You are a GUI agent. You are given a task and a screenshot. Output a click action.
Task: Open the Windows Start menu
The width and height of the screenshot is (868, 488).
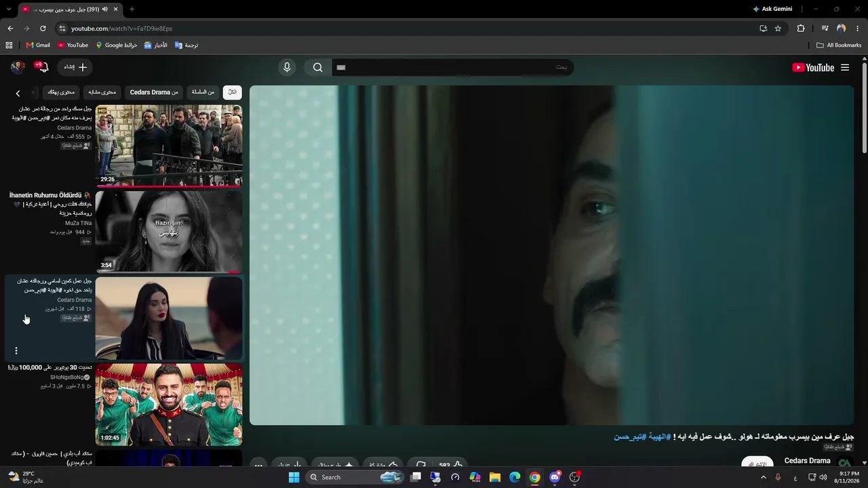pyautogui.click(x=294, y=477)
